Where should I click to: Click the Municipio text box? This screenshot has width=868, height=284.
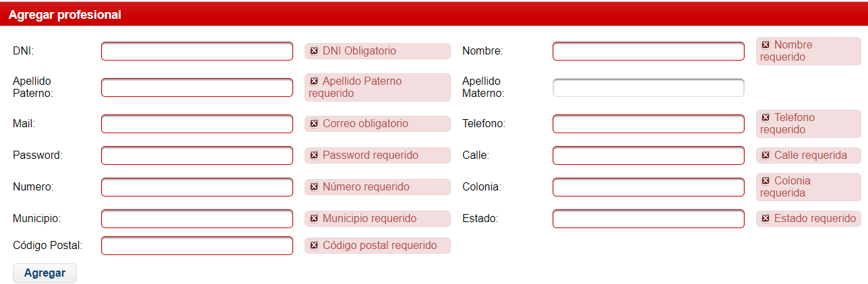coord(197,219)
